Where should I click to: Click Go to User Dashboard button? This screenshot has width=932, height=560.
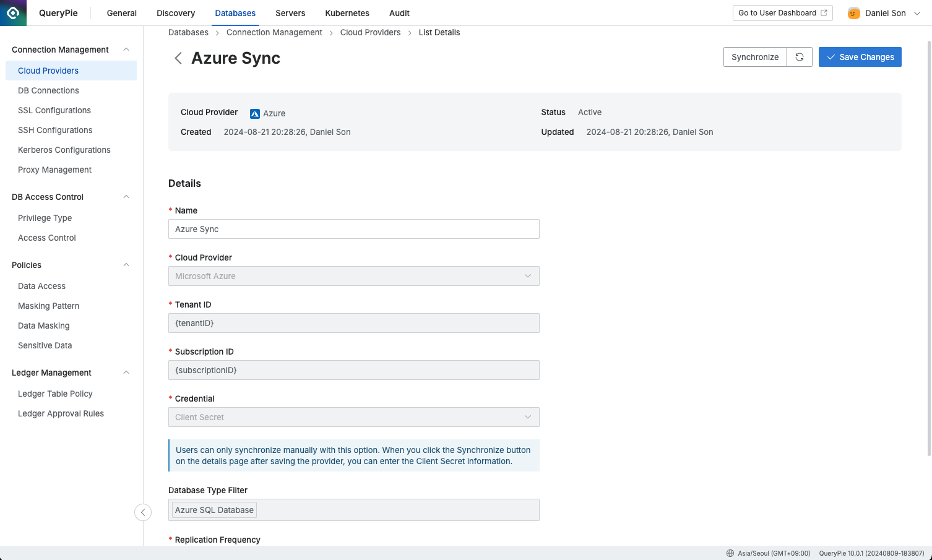[783, 13]
